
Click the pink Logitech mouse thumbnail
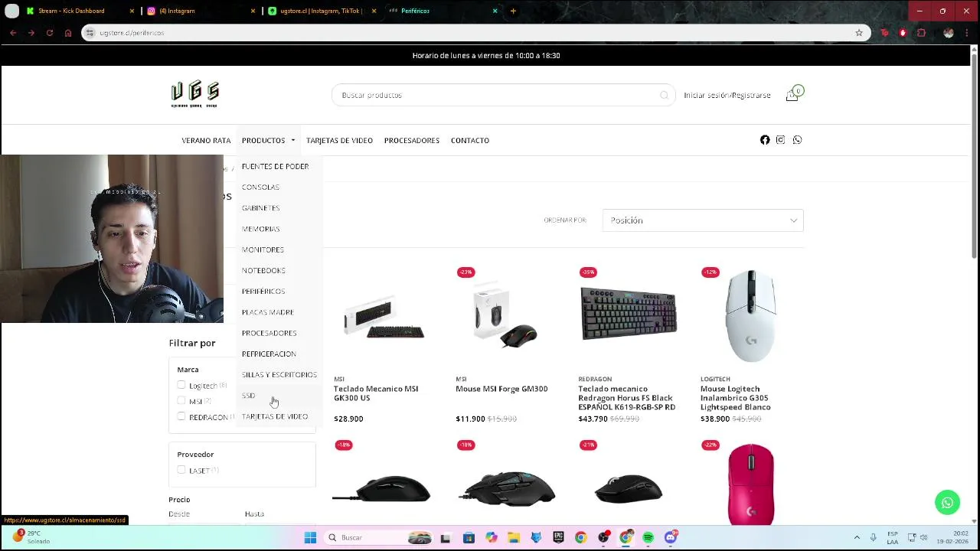point(750,484)
